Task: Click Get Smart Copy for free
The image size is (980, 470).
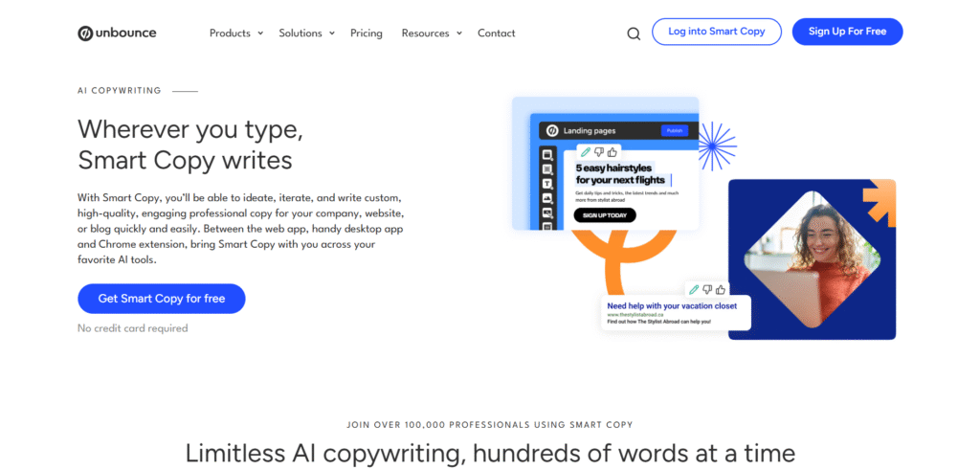Action: point(161,299)
